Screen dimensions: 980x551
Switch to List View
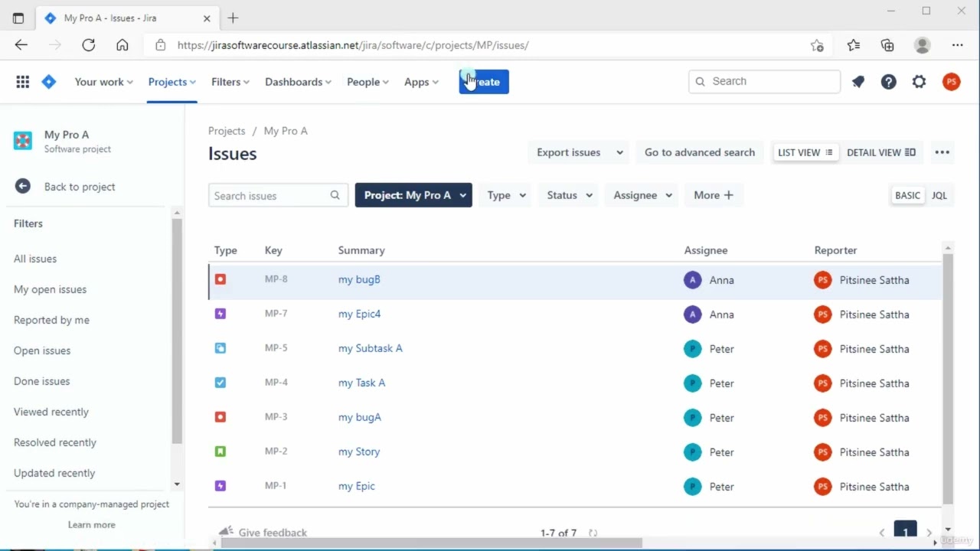[805, 152]
